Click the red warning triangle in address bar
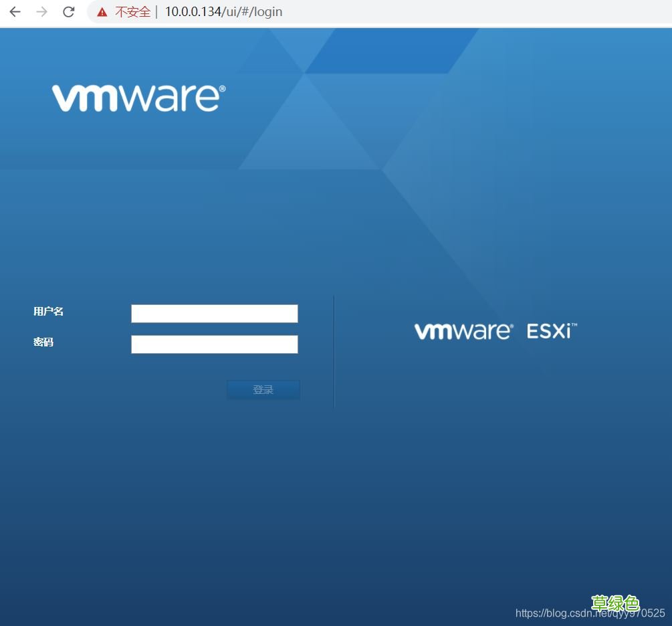Viewport: 672px width, 626px height. (102, 11)
